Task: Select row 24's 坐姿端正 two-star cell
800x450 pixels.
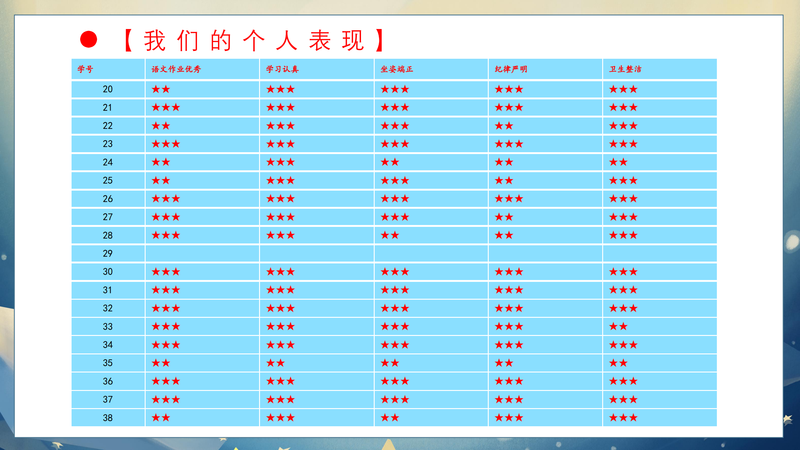Action: pos(431,162)
